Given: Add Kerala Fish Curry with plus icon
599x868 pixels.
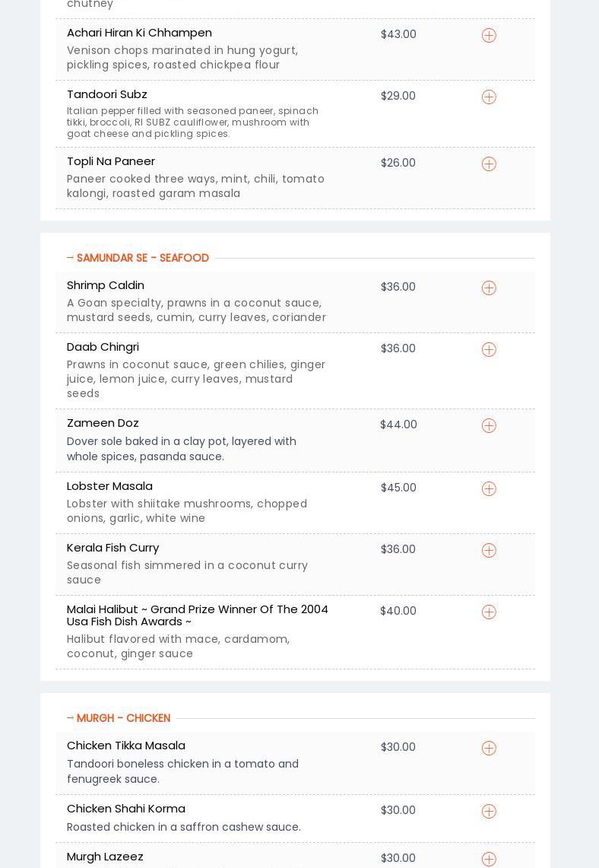Looking at the screenshot, I should tap(489, 551).
